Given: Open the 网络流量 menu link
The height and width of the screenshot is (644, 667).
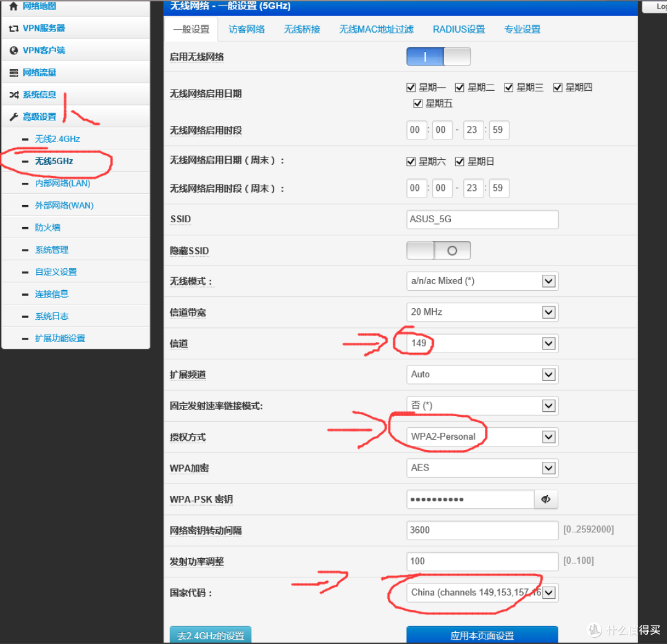Looking at the screenshot, I should click(39, 72).
